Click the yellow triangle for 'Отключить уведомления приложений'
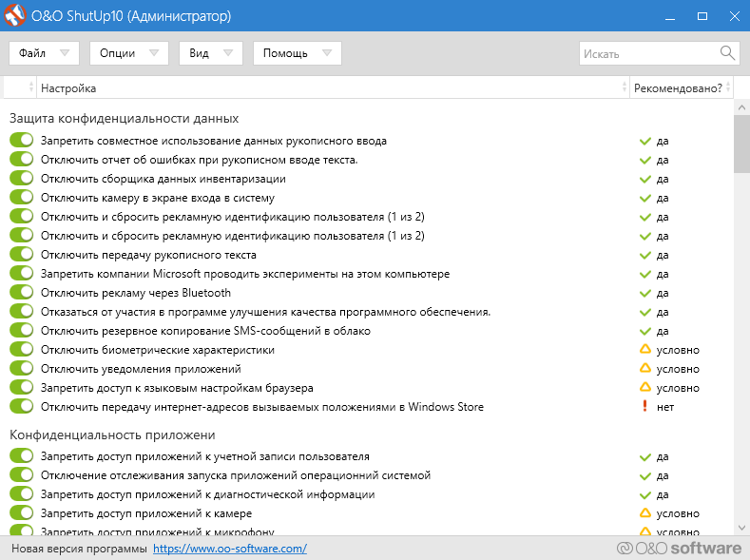The width and height of the screenshot is (750, 560). [645, 369]
